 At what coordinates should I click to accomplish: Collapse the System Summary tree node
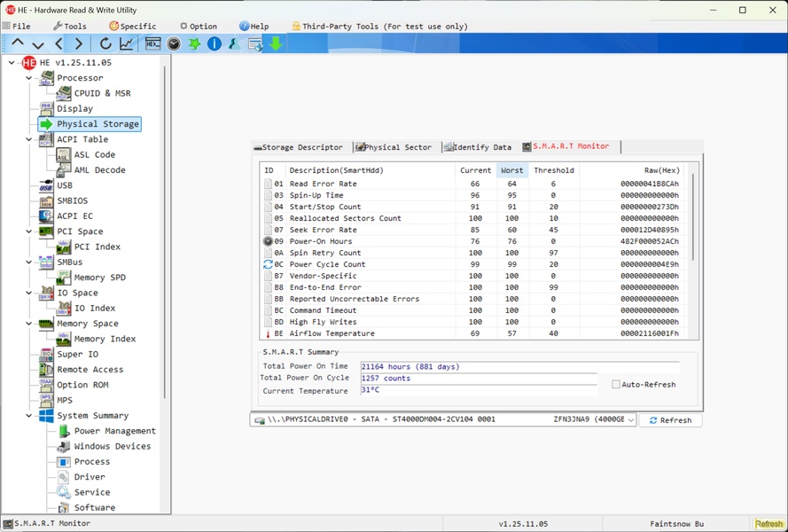tap(29, 416)
